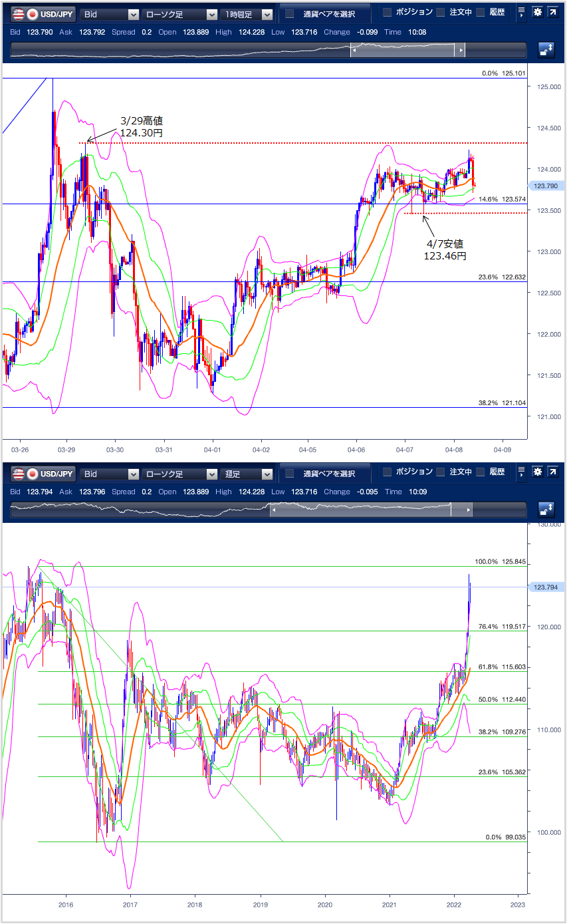Viewport: 567px width, 924px height.
Task: Click pop-out arrow icon on top chart
Action: click(x=552, y=13)
